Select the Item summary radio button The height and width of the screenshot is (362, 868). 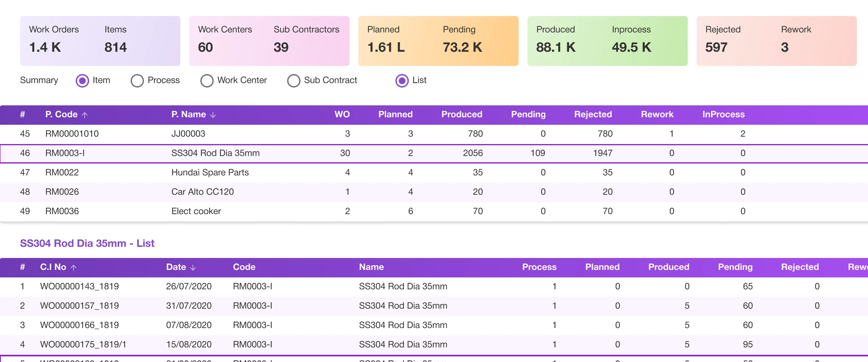pos(82,81)
